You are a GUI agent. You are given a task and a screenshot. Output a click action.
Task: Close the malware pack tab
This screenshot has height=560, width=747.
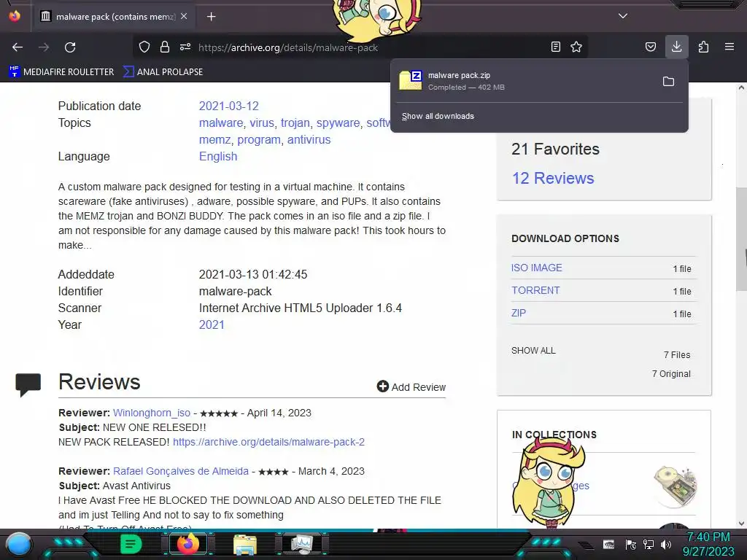coord(184,16)
